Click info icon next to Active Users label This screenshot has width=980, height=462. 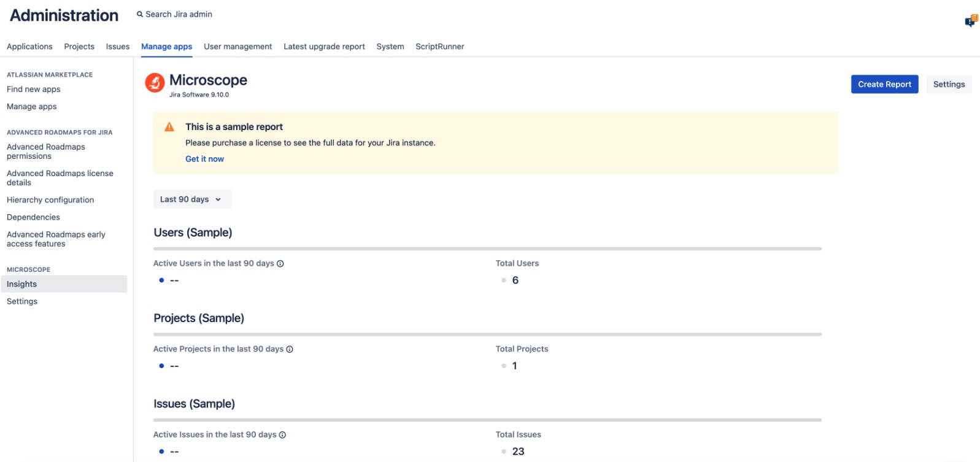tap(280, 264)
